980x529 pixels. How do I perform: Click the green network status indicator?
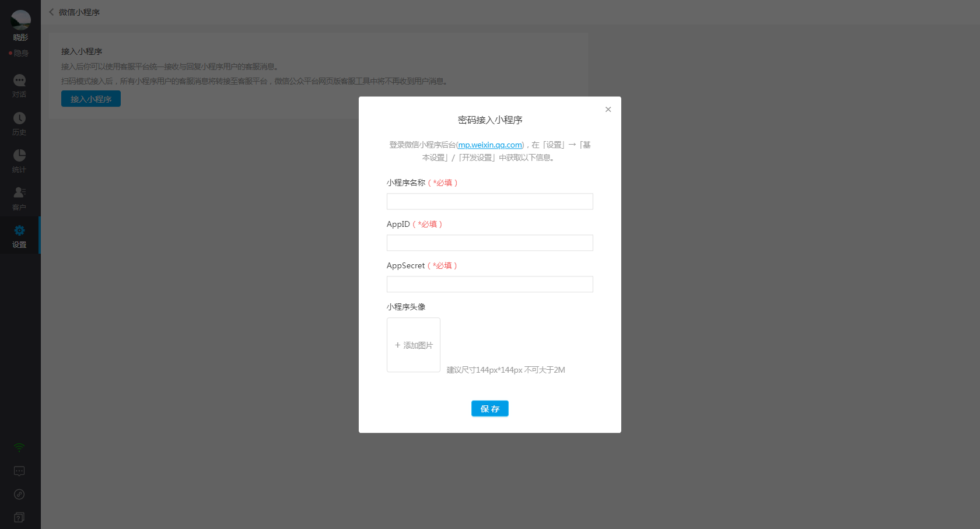coord(19,447)
